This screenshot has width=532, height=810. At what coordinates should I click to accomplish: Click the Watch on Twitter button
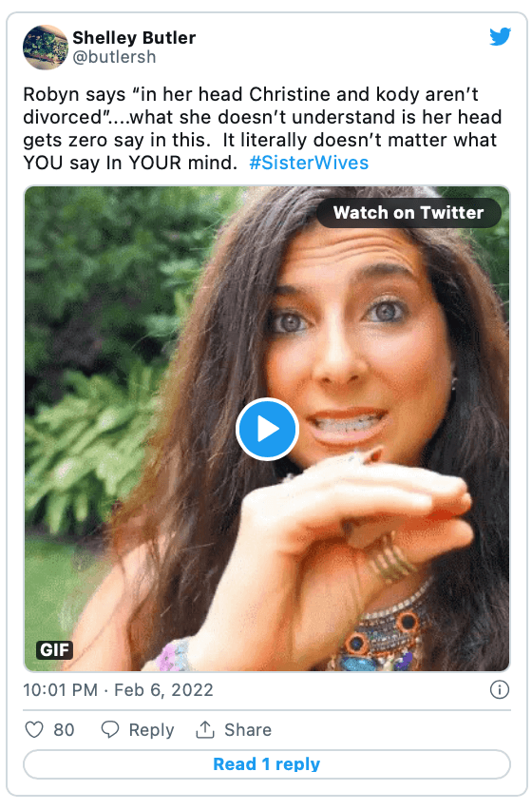pos(408,212)
